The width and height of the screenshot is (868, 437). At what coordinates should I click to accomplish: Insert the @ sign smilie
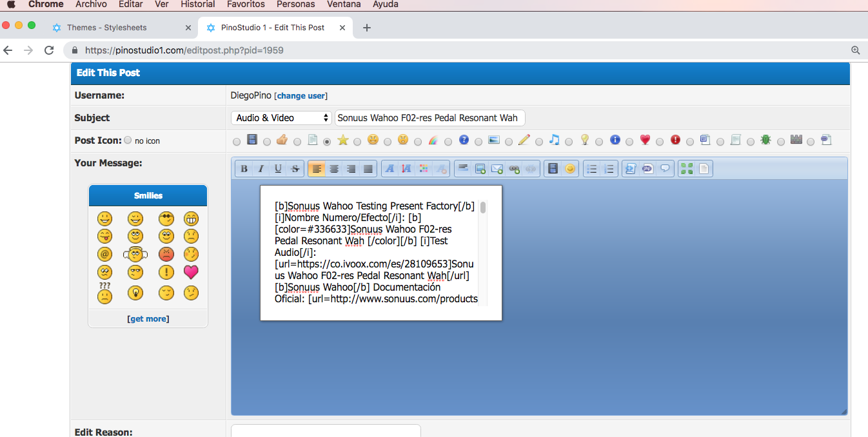point(104,254)
